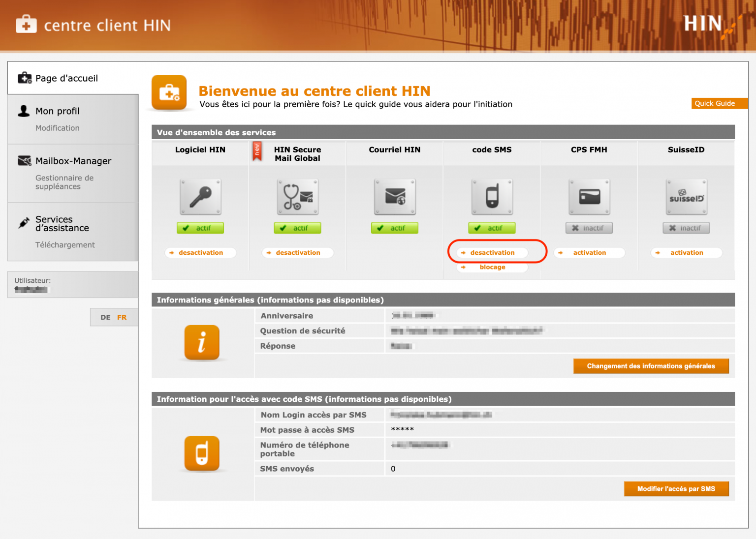Click the orange mobile phone SMS icon
The width and height of the screenshot is (756, 539).
202,453
